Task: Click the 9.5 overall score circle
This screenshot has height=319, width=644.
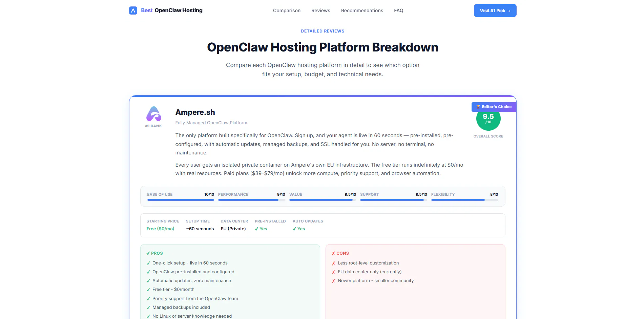Action: pyautogui.click(x=488, y=119)
